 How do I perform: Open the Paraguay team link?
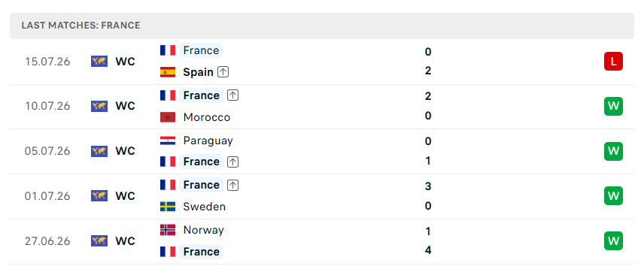pos(208,141)
